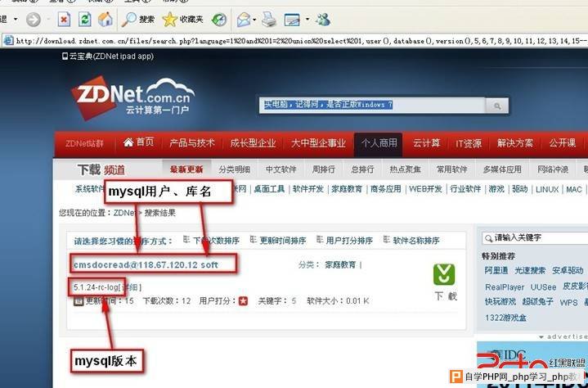Expand the Mail icon dropdown arrow
Screen dimensions: 588x388
(254, 19)
